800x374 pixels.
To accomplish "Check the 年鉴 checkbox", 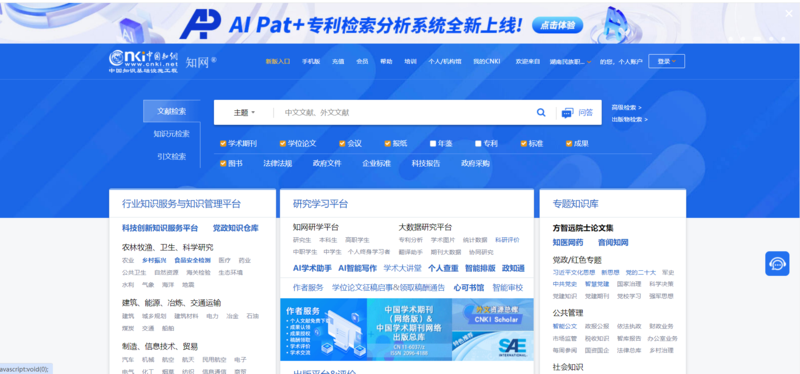I will pyautogui.click(x=433, y=144).
